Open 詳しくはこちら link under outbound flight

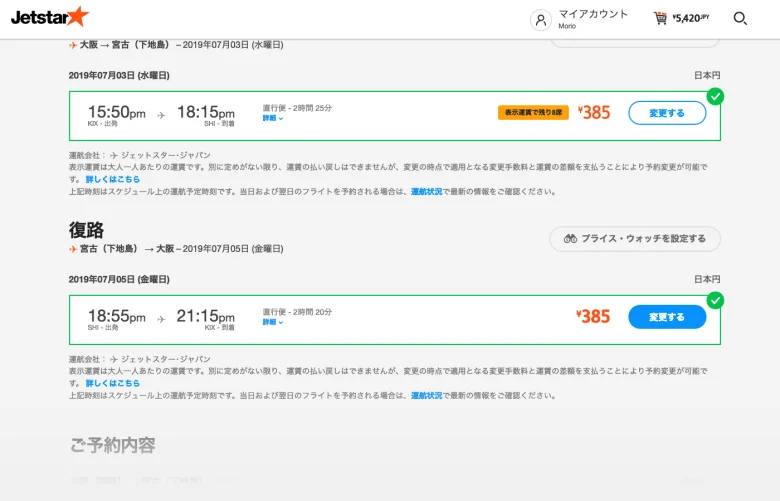point(113,179)
